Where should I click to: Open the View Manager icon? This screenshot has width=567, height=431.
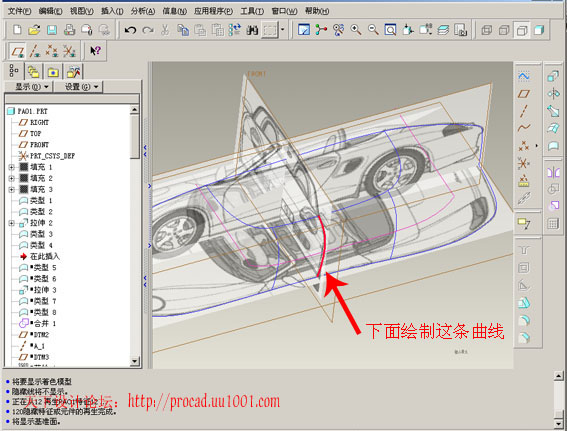click(460, 30)
